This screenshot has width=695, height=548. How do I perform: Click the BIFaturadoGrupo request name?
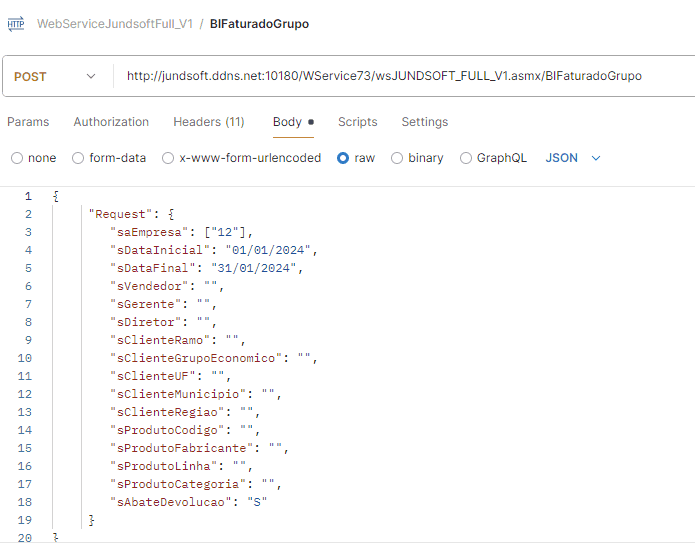pyautogui.click(x=259, y=24)
